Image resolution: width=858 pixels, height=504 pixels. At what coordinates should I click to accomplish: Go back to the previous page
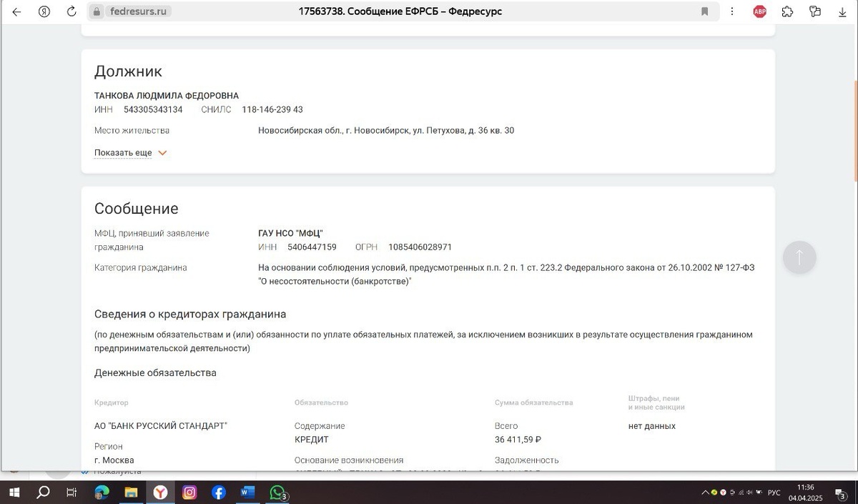point(16,11)
